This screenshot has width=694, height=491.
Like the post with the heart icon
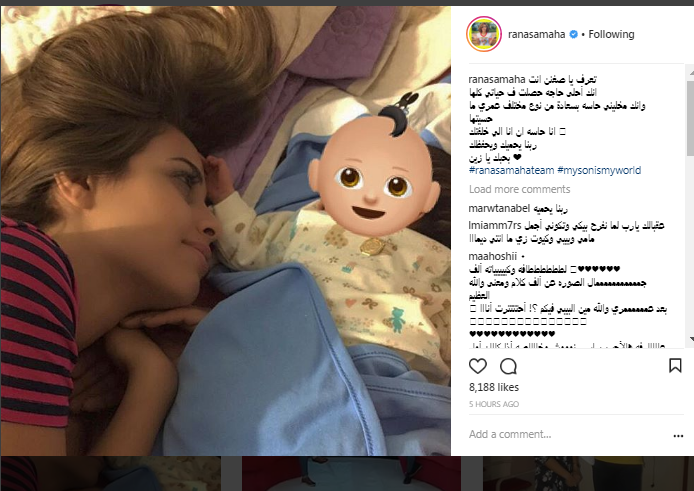478,366
